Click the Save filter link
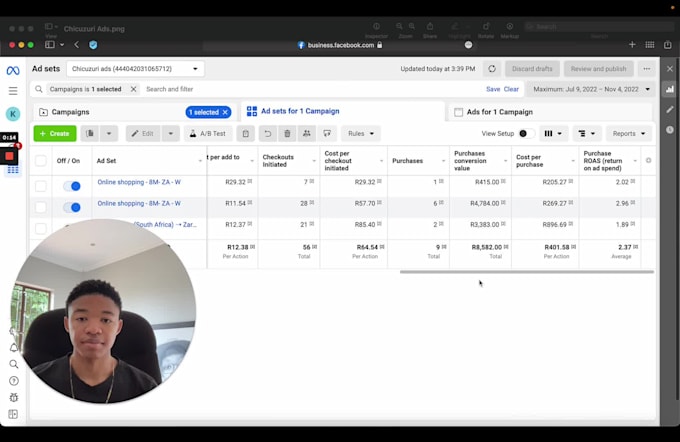This screenshot has width=680, height=442. (493, 89)
